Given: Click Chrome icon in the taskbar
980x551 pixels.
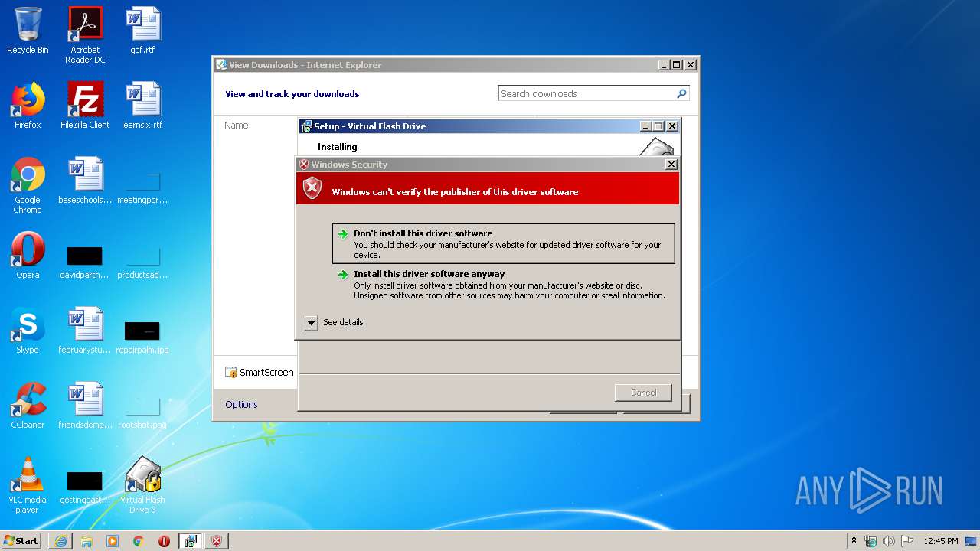Looking at the screenshot, I should [138, 541].
